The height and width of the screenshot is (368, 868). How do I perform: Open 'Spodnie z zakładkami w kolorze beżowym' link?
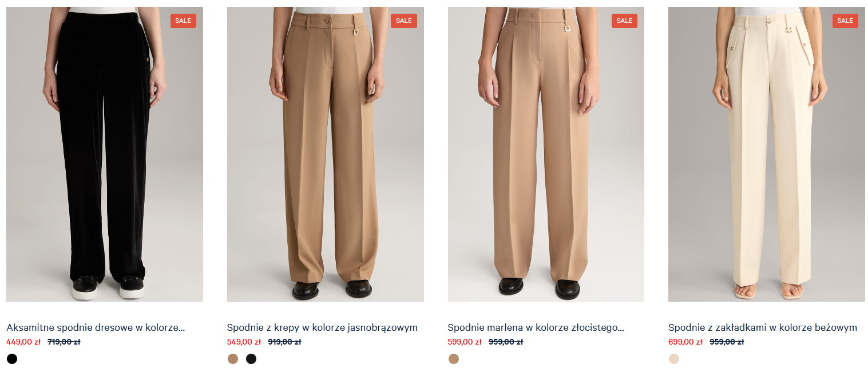(763, 327)
